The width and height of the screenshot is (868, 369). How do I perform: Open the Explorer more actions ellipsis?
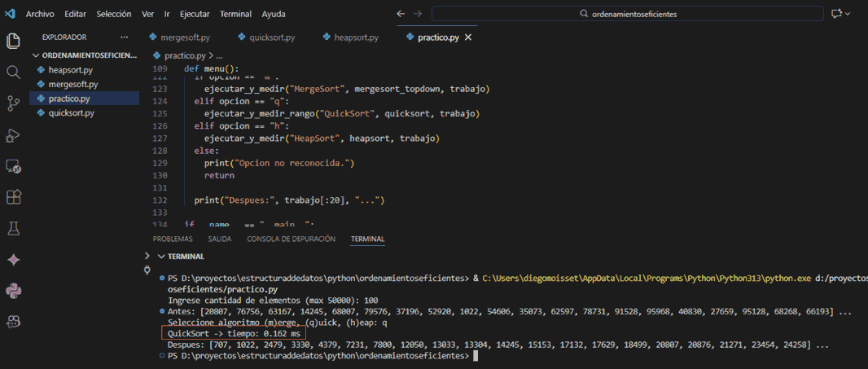[x=124, y=37]
